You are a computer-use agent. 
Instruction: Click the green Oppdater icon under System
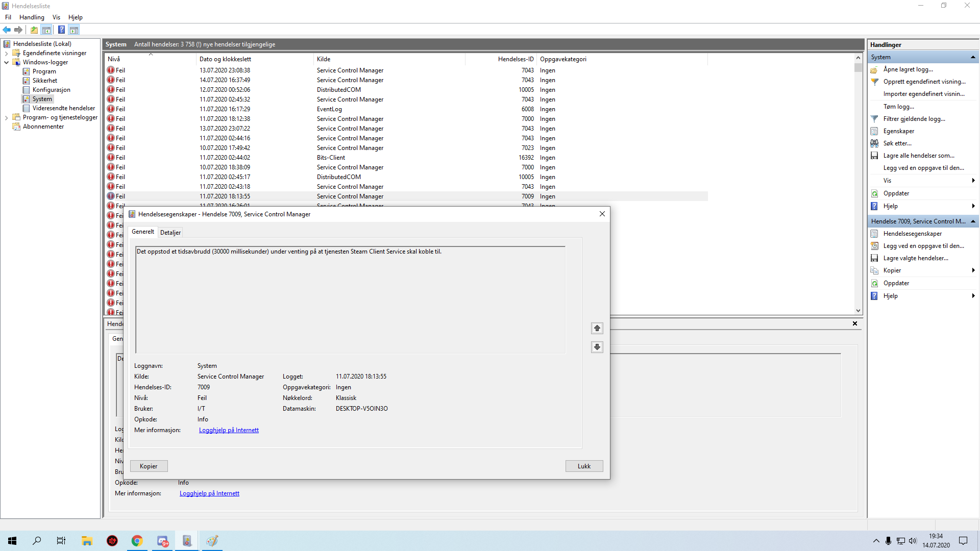874,193
